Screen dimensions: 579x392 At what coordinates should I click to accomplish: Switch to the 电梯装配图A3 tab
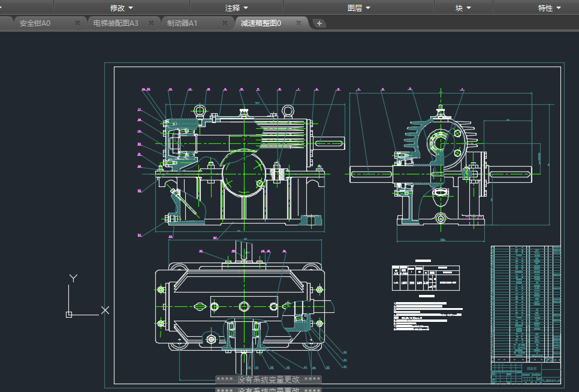[116, 23]
